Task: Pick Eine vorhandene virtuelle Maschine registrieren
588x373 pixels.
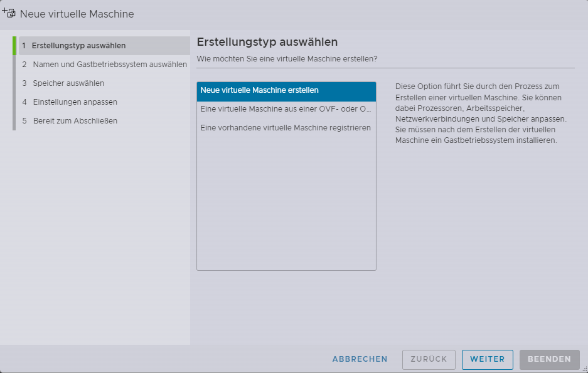Action: [x=286, y=128]
